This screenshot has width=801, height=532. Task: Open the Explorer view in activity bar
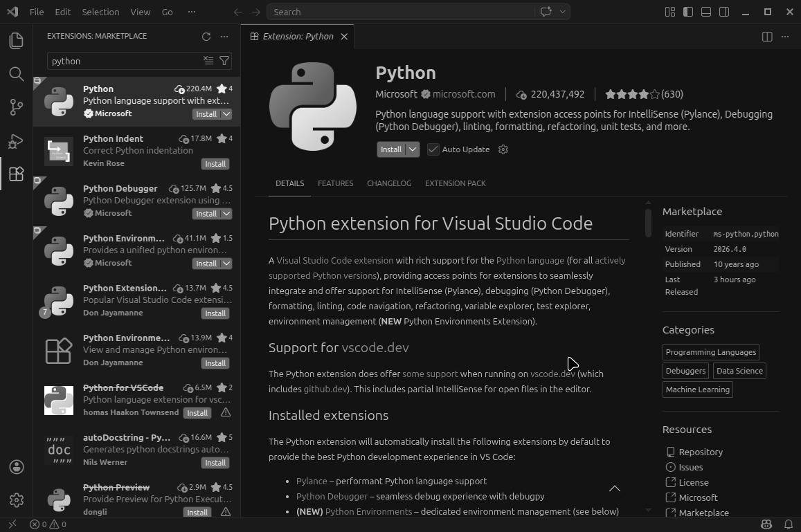(x=17, y=41)
